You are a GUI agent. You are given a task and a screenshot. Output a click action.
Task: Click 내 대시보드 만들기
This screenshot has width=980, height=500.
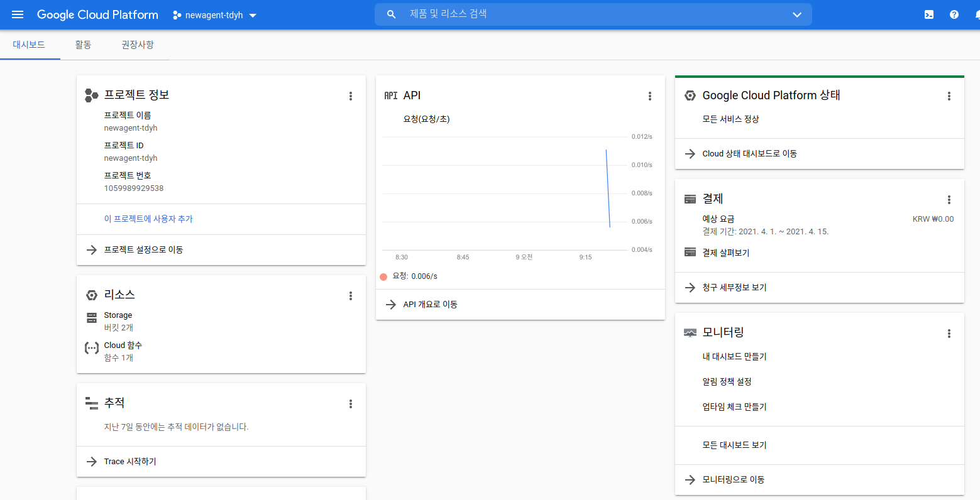click(x=734, y=357)
